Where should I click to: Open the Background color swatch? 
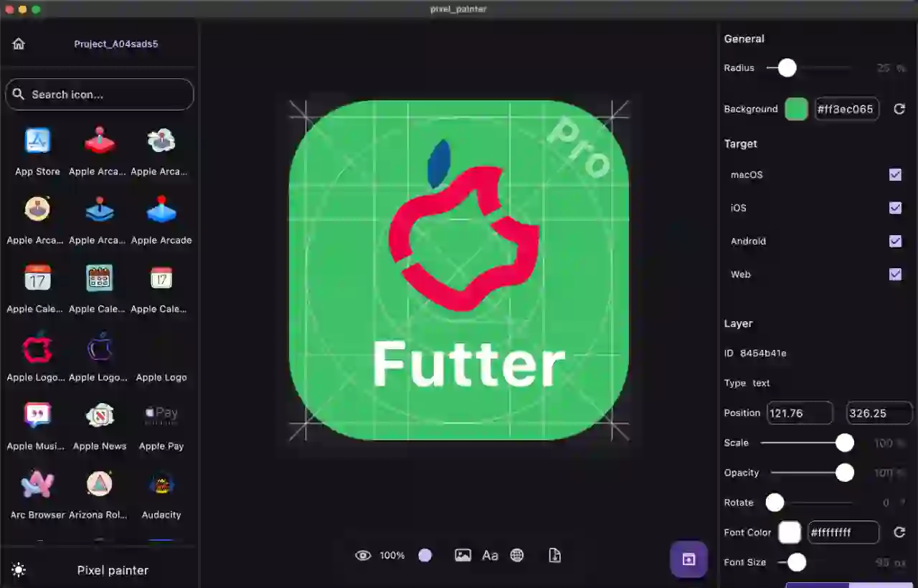[x=796, y=108]
